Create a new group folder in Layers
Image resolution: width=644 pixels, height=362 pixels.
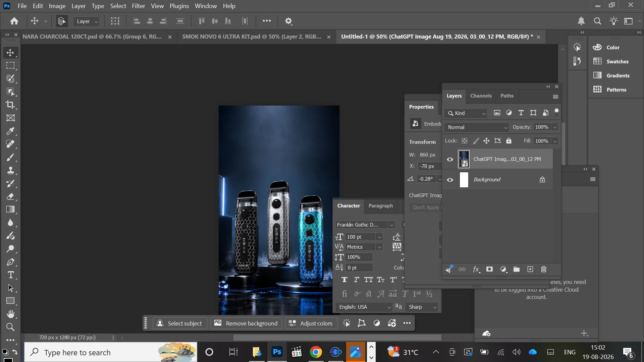(x=517, y=269)
